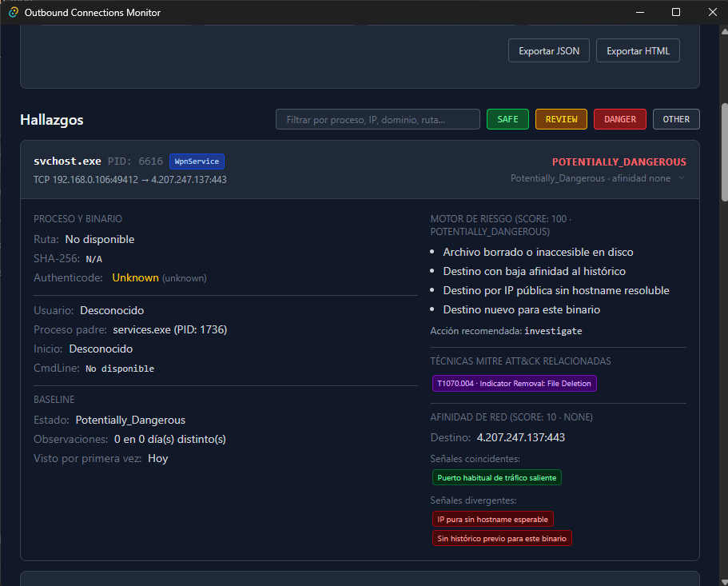The width and height of the screenshot is (728, 586).
Task: Minimize the Outbound Connections Monitor window
Action: click(640, 13)
